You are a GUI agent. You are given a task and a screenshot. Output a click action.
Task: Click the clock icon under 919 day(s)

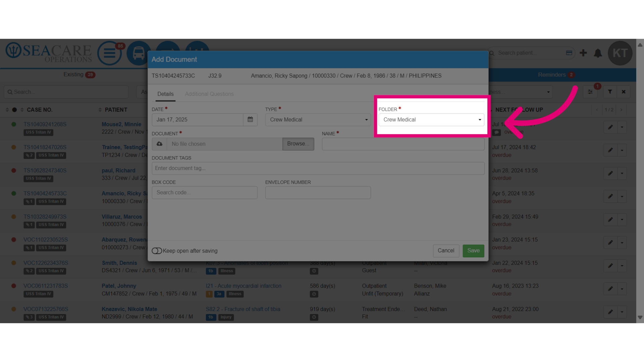(314, 317)
